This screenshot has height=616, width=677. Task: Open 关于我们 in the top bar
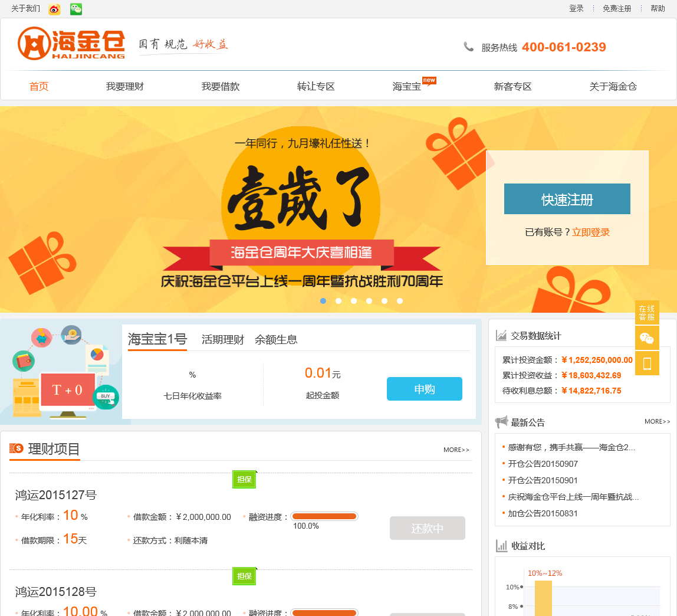pos(25,8)
